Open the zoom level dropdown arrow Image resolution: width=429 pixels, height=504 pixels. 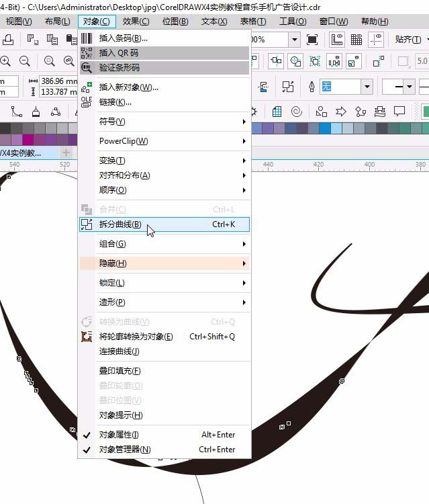[294, 40]
